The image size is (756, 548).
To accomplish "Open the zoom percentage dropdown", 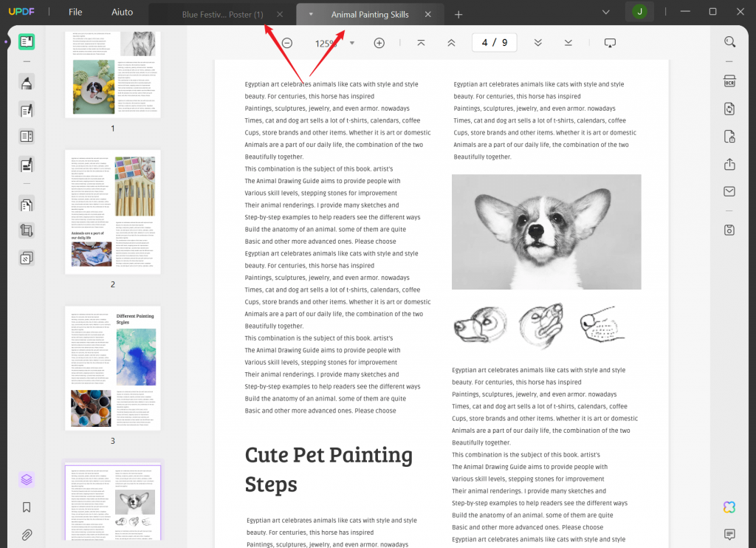I will (352, 43).
